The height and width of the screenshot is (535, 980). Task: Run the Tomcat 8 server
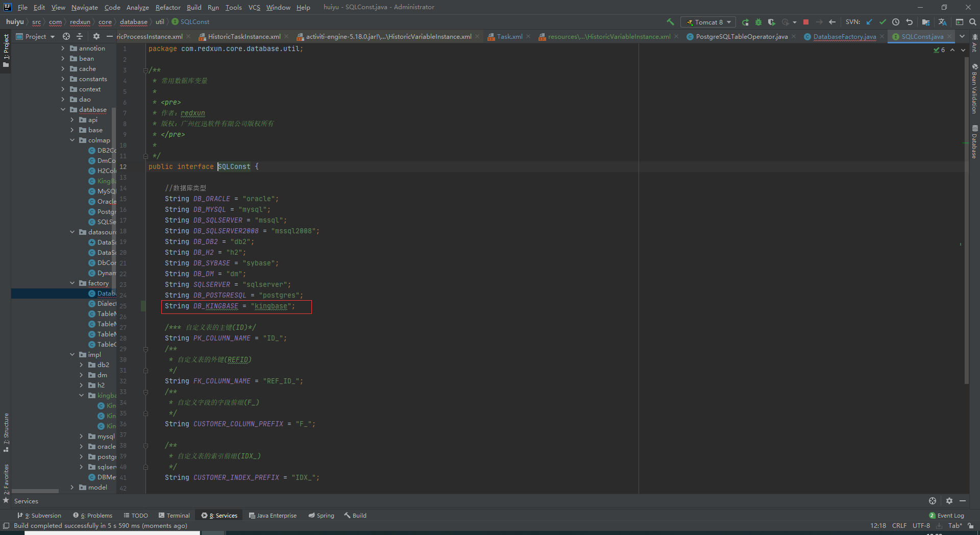pyautogui.click(x=745, y=22)
